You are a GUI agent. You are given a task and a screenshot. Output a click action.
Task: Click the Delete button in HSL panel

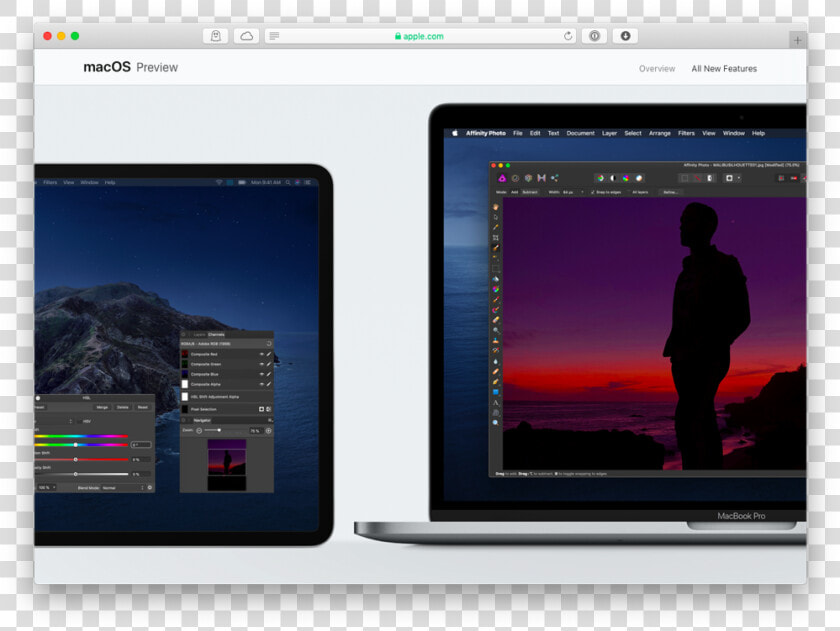click(x=123, y=407)
